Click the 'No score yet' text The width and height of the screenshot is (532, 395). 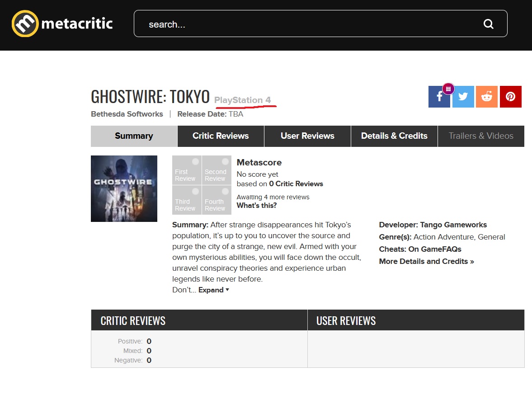tap(258, 174)
